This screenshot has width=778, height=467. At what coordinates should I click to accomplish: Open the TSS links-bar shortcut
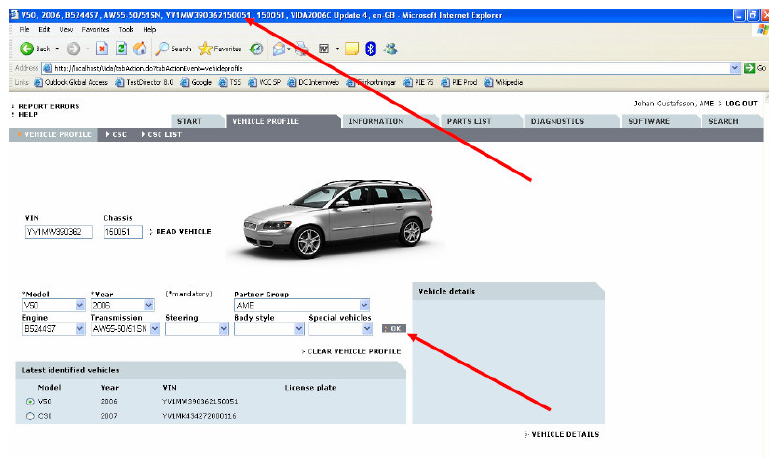coord(230,82)
